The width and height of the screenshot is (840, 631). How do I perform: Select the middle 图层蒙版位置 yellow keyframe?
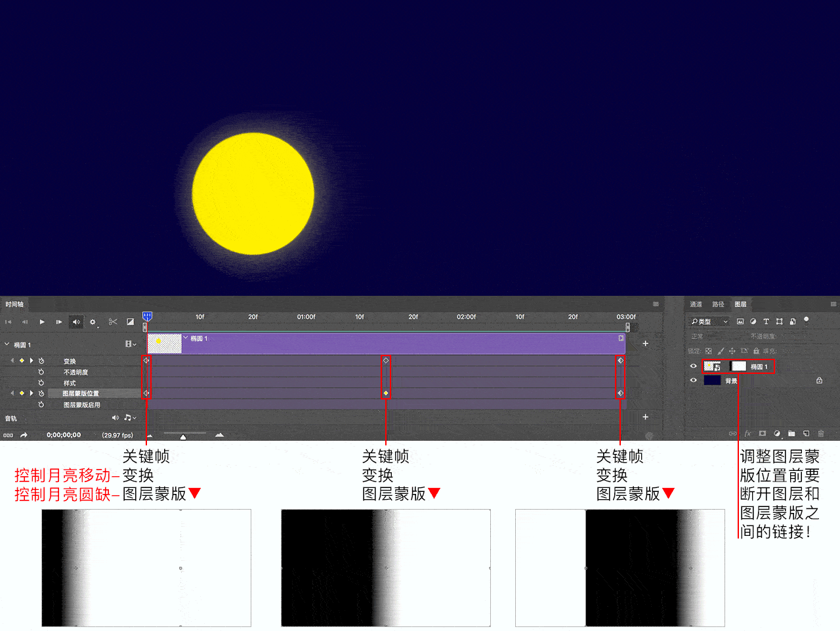click(386, 394)
